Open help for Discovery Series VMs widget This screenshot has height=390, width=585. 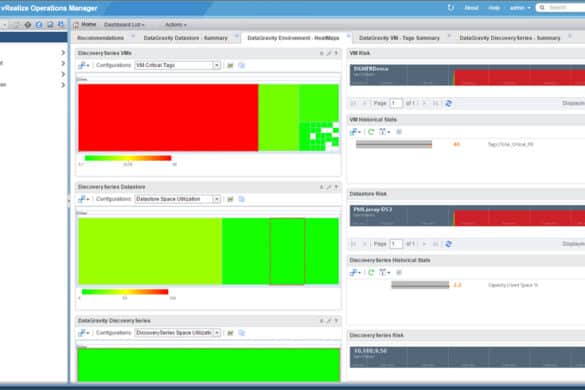pyautogui.click(x=336, y=53)
